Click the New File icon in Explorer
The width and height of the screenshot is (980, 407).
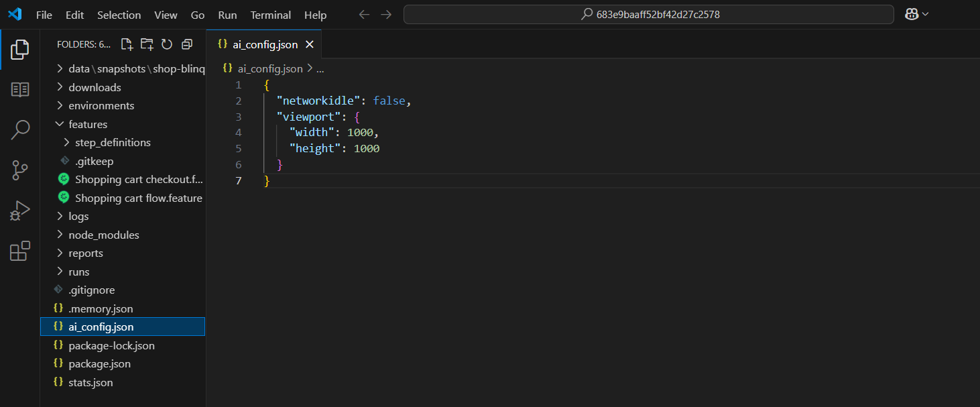pos(127,44)
